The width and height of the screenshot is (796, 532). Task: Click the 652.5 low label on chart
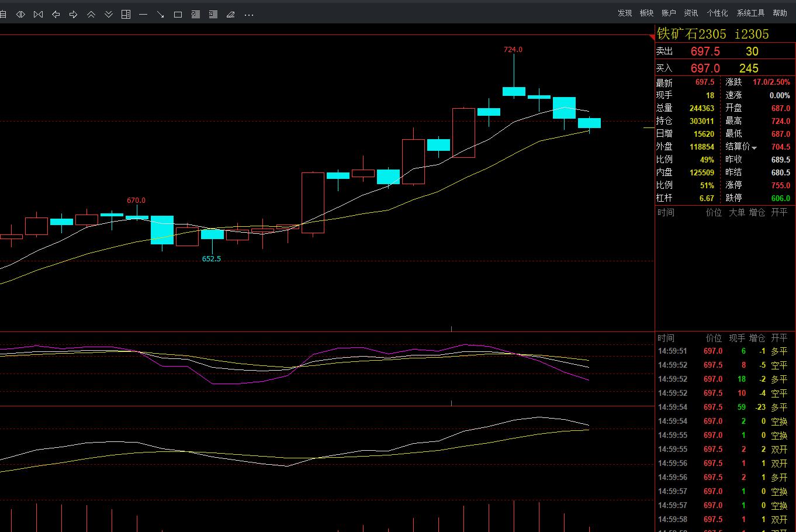click(212, 258)
